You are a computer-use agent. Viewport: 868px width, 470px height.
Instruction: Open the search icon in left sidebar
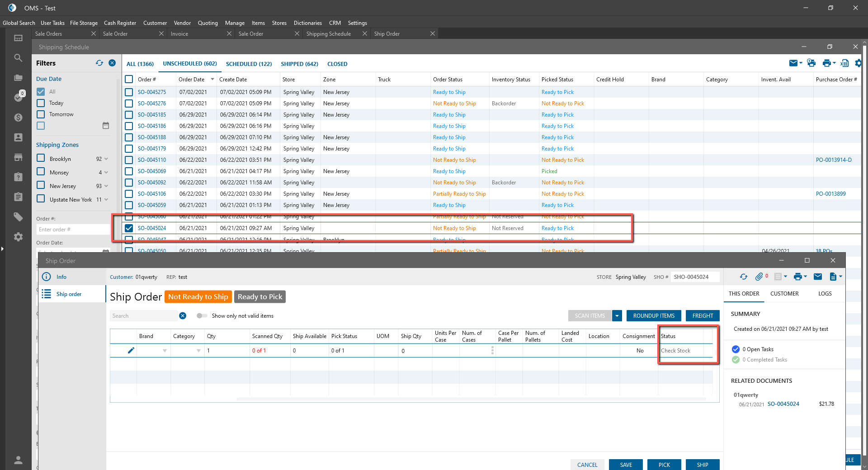pyautogui.click(x=18, y=58)
